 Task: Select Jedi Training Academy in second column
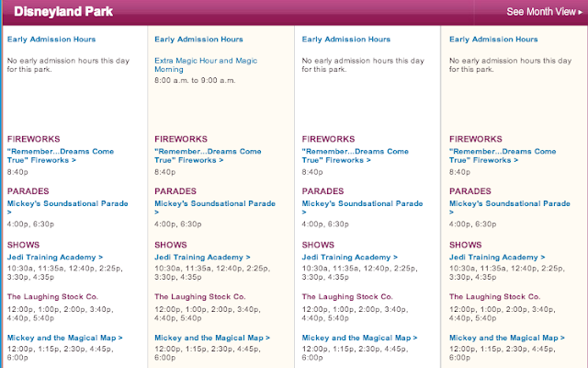tap(202, 257)
